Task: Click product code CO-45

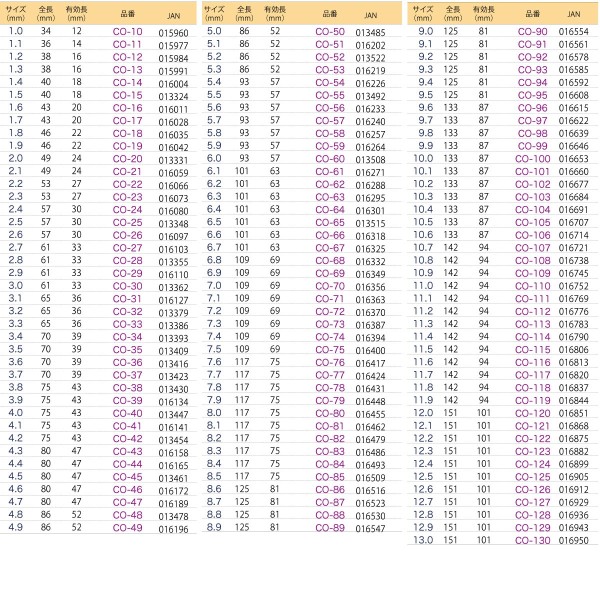Action: click(127, 477)
